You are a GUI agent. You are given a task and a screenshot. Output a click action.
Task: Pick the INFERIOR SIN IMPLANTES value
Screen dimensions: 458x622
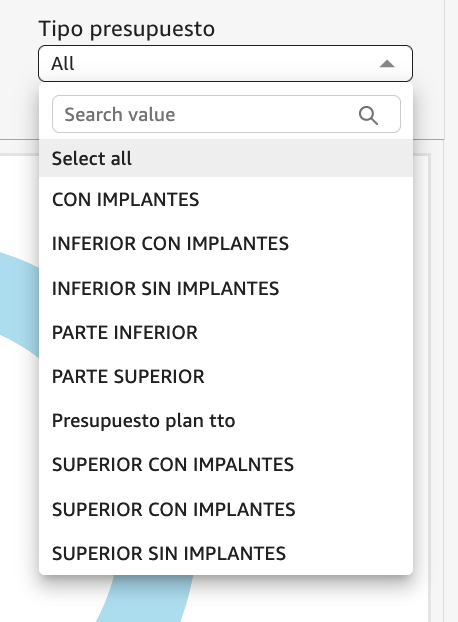[x=226, y=288]
